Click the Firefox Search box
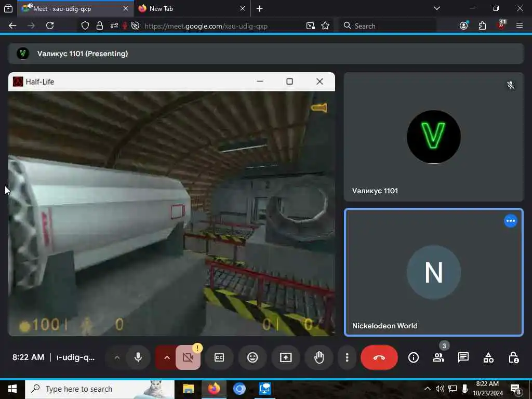532x399 pixels. [389, 26]
